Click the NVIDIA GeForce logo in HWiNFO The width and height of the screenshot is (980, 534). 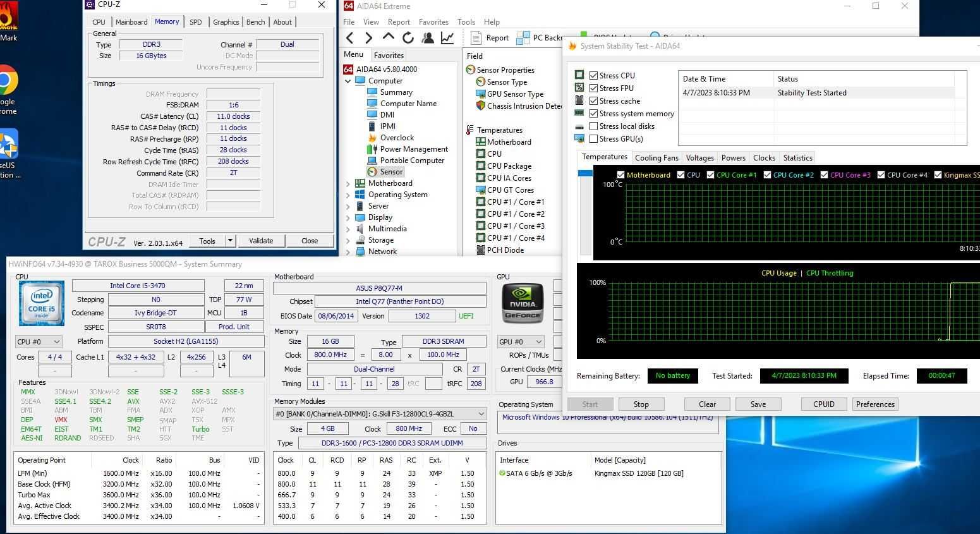pos(523,303)
